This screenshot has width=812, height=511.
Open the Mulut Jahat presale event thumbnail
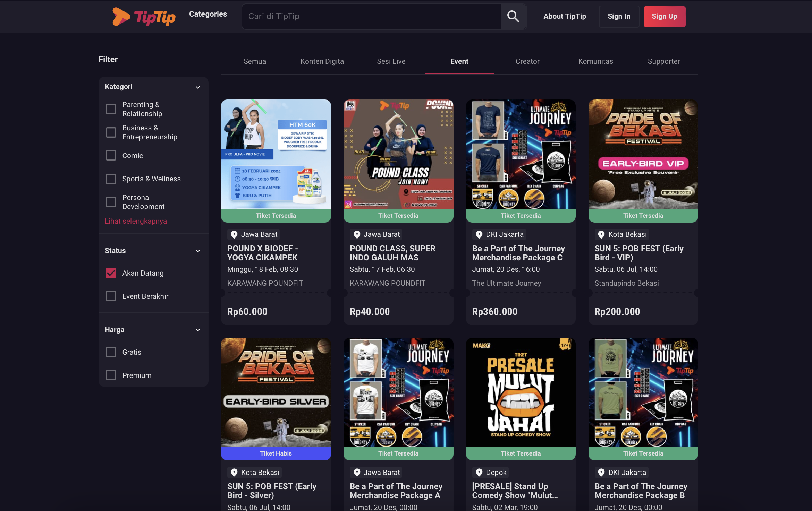[x=520, y=392]
